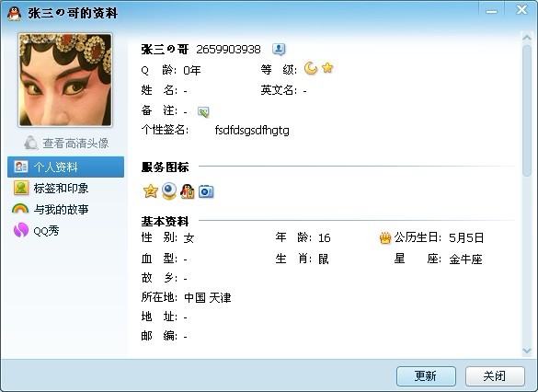Viewport: 538px width, 392px height.
Task: Click the edit remark pencil icon
Action: tap(203, 112)
